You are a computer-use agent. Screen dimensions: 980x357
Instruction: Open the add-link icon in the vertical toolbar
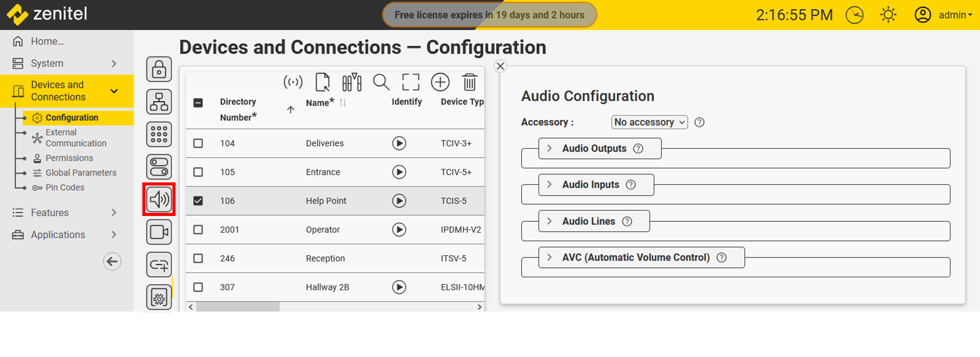coord(159,265)
